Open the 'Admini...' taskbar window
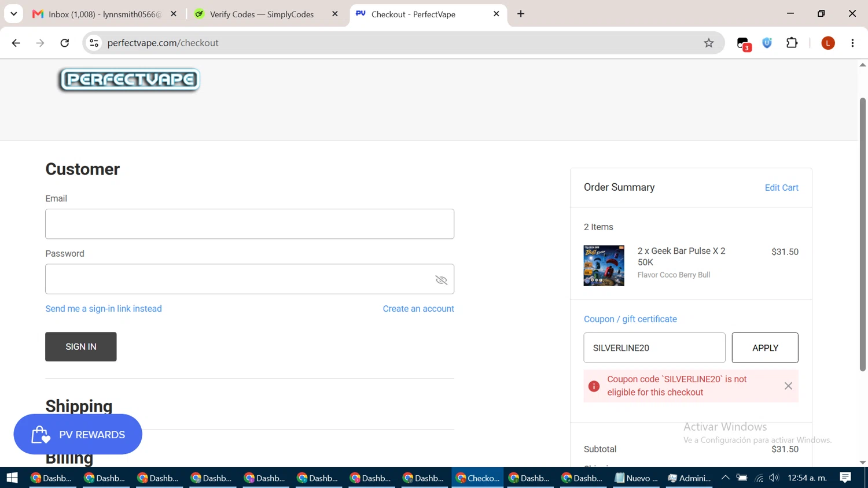 [x=690, y=478]
